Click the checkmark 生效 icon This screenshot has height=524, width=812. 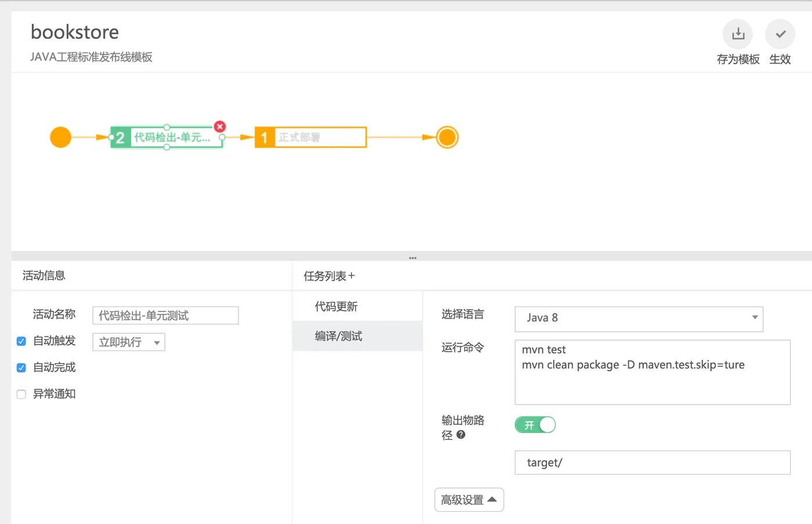[780, 34]
